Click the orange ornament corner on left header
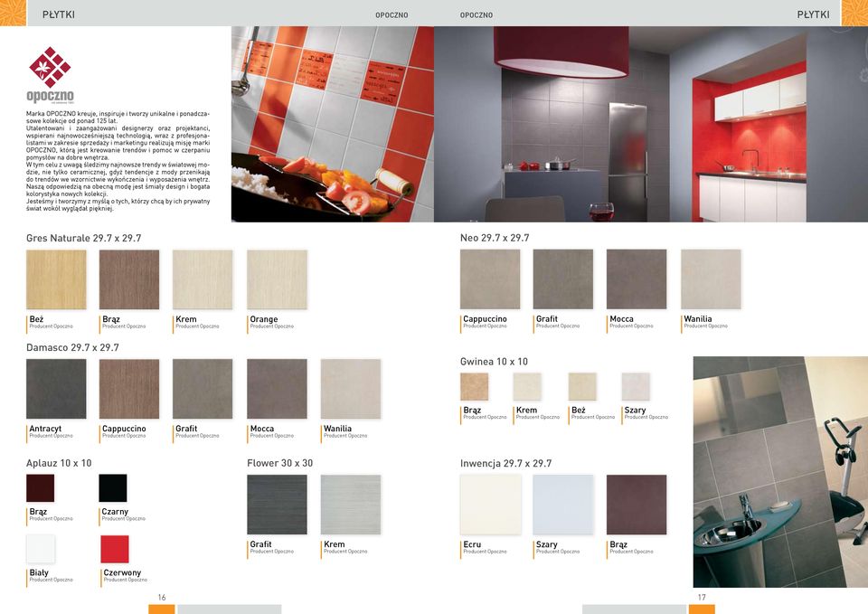Image resolution: width=868 pixels, height=614 pixels. click(x=14, y=13)
